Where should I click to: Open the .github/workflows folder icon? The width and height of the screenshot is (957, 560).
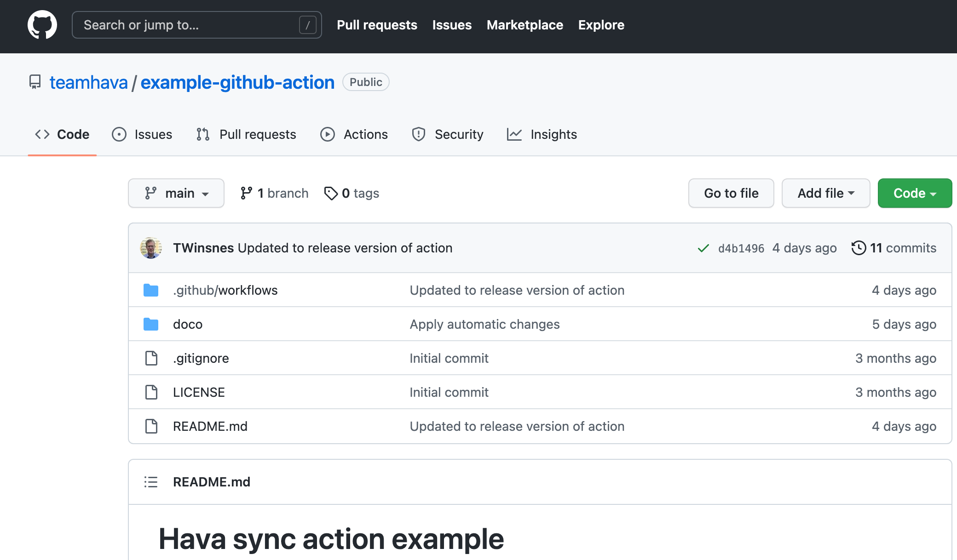coord(151,291)
